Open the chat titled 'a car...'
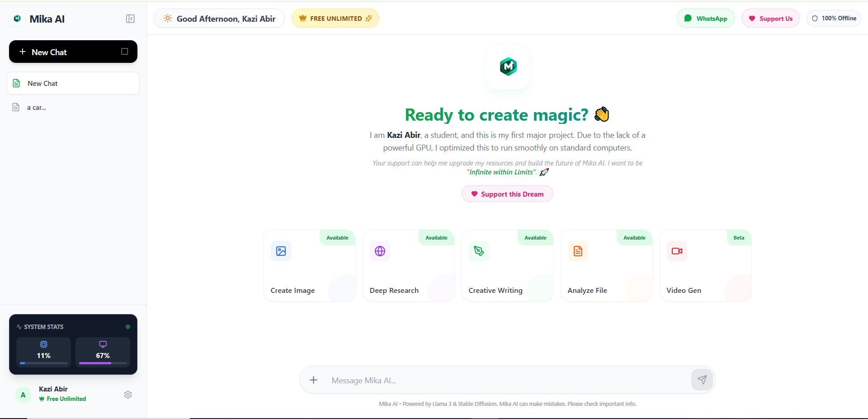Screen dimensions: 868x419 [x=36, y=107]
